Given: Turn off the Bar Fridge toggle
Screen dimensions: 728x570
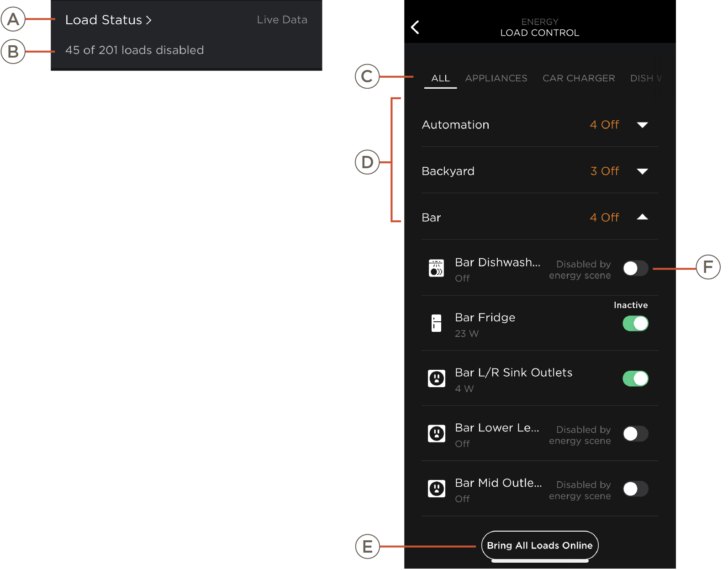Looking at the screenshot, I should (635, 324).
